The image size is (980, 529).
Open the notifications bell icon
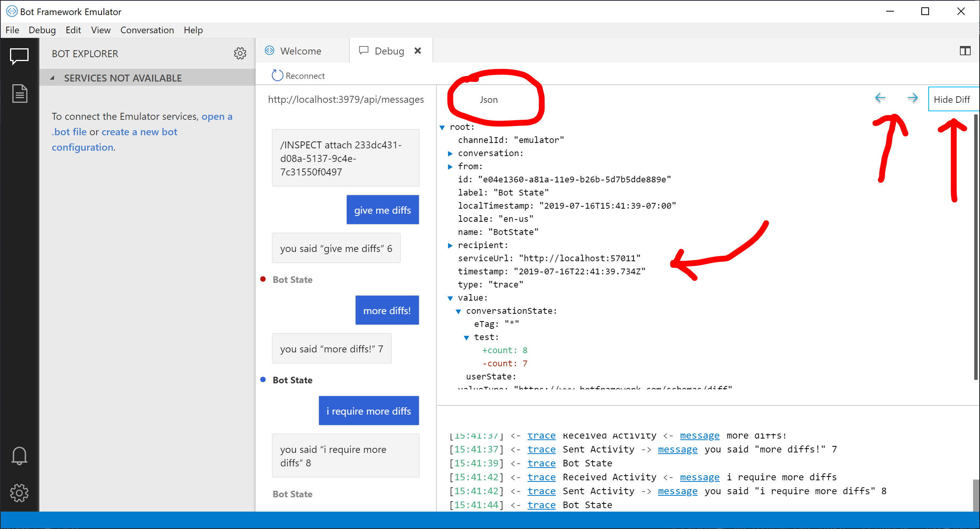point(19,456)
